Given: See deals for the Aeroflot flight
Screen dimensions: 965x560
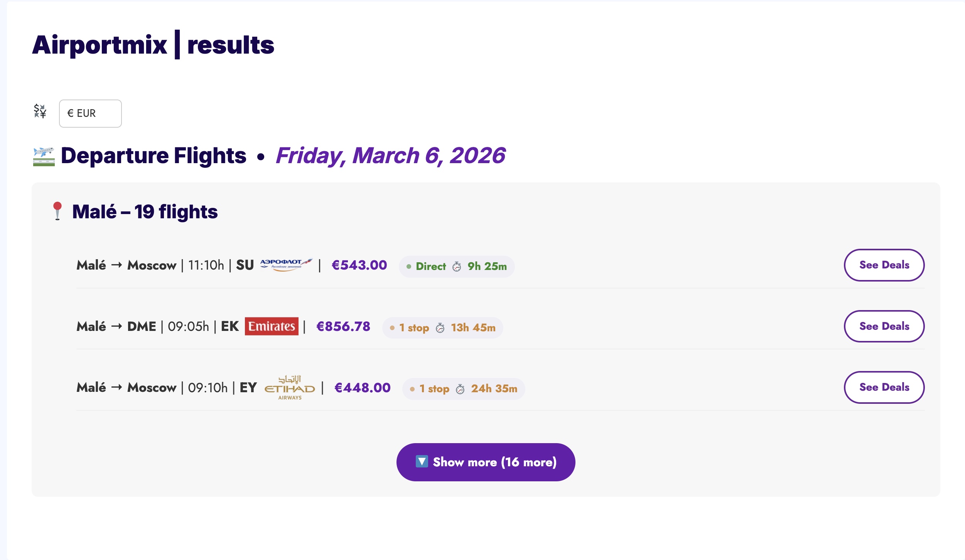Looking at the screenshot, I should [884, 265].
